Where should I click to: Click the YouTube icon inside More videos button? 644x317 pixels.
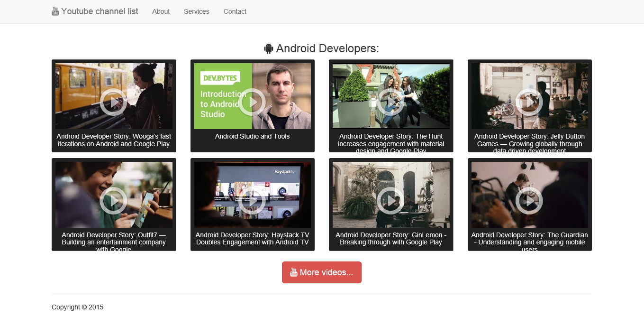point(294,272)
